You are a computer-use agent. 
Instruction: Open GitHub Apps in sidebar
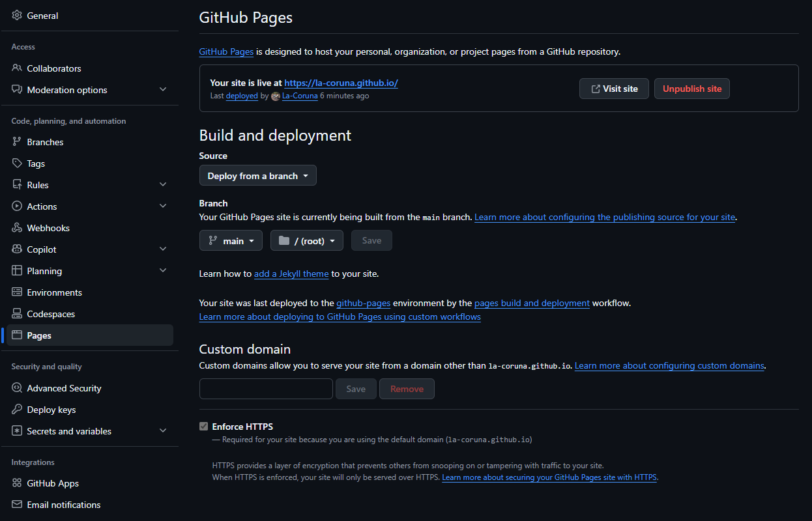coord(89,483)
